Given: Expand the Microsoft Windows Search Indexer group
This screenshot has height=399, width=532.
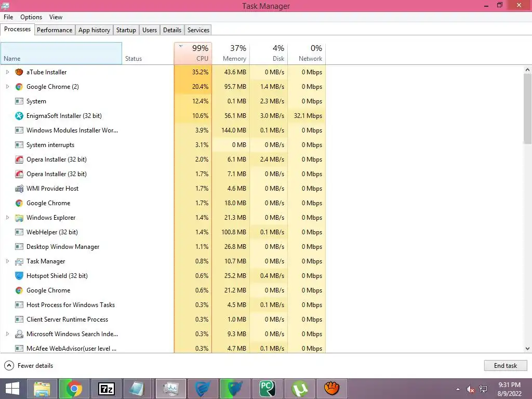Looking at the screenshot, I should pos(7,334).
